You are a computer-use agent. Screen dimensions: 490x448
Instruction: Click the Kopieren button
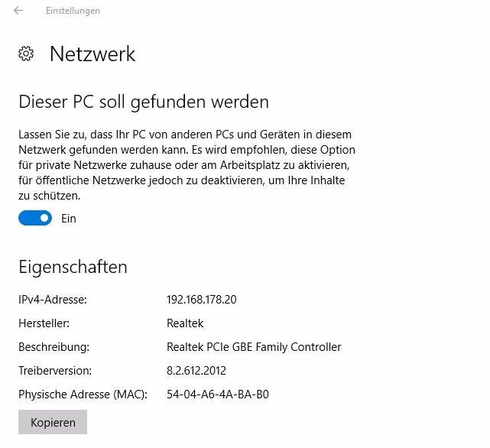point(53,422)
